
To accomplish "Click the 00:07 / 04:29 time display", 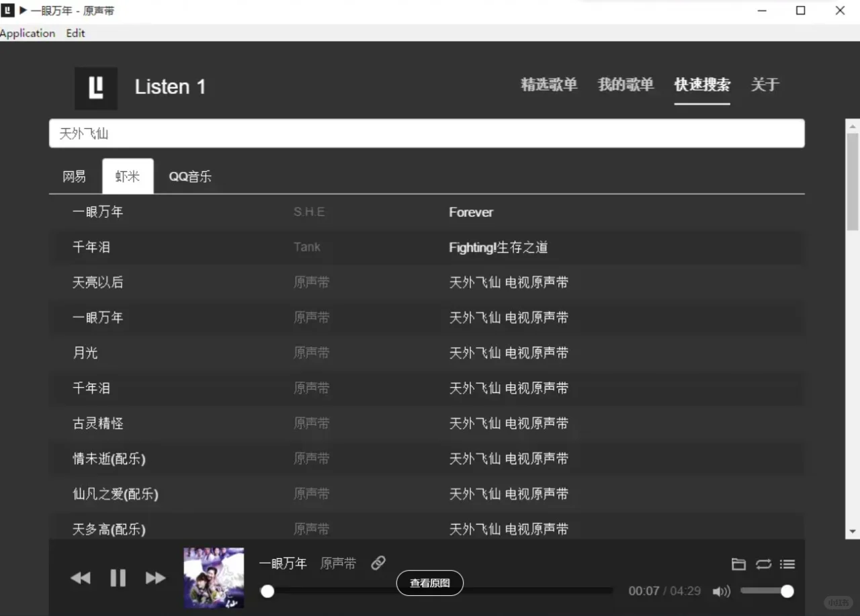I will pyautogui.click(x=664, y=591).
